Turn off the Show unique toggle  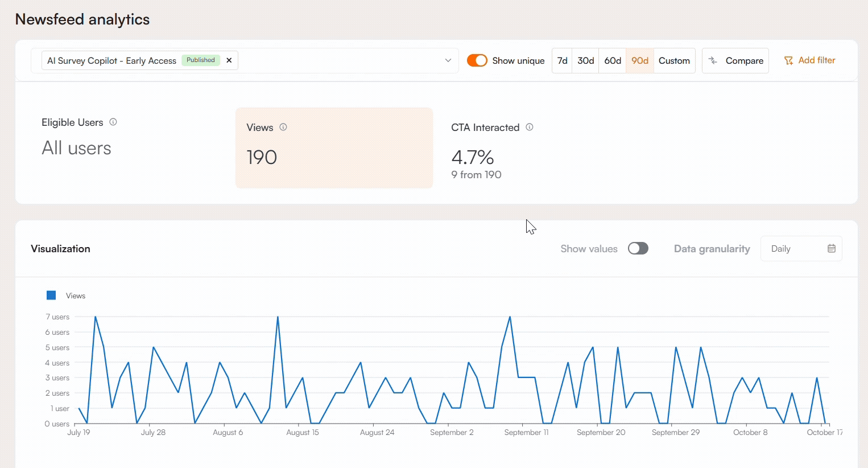coord(477,60)
